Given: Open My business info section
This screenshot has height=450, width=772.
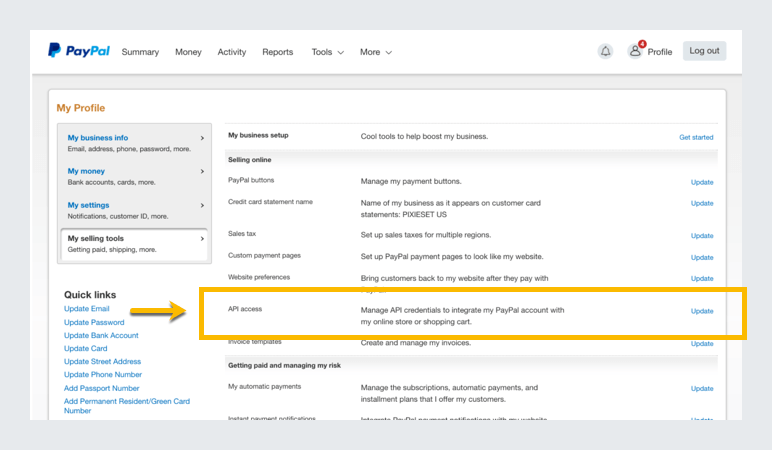Looking at the screenshot, I should [97, 138].
